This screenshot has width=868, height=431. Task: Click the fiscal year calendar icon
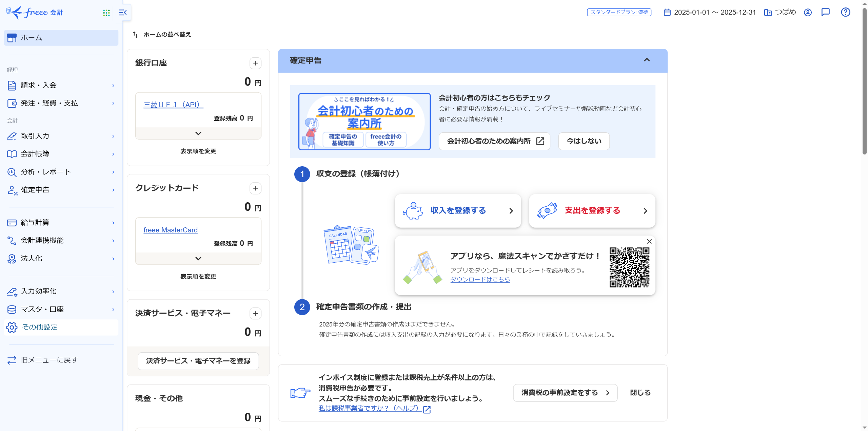click(667, 12)
